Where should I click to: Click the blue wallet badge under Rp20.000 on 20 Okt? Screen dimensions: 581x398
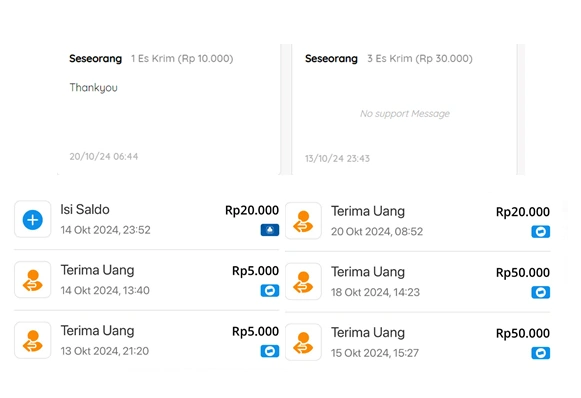click(x=541, y=232)
